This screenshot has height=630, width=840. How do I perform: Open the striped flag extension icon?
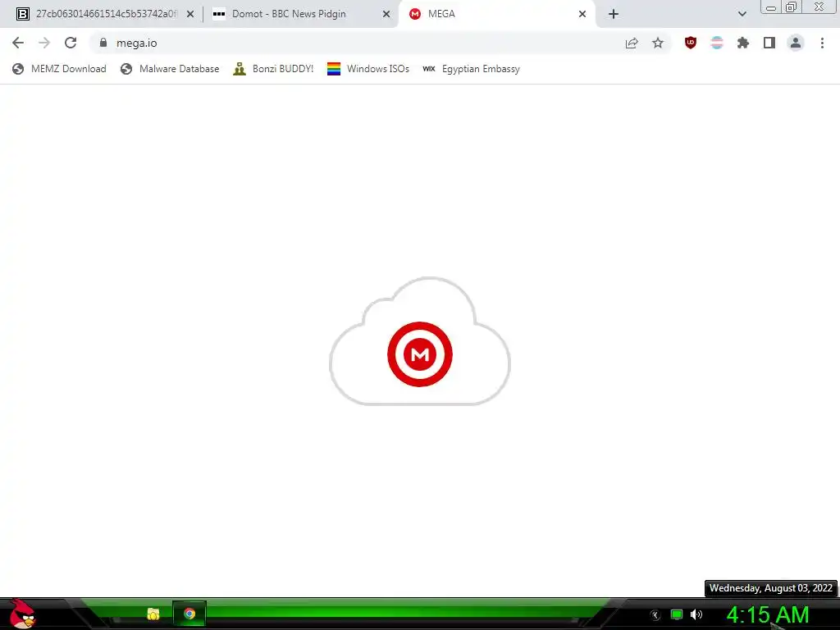point(717,43)
